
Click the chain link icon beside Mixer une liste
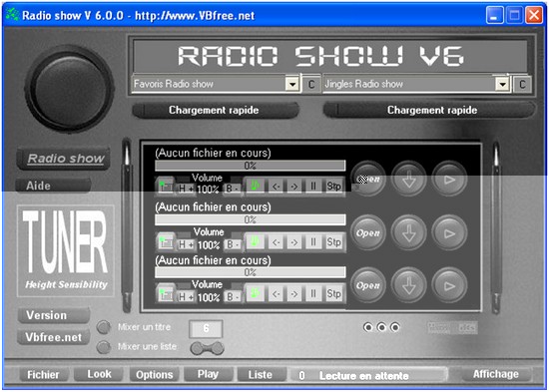tap(207, 348)
